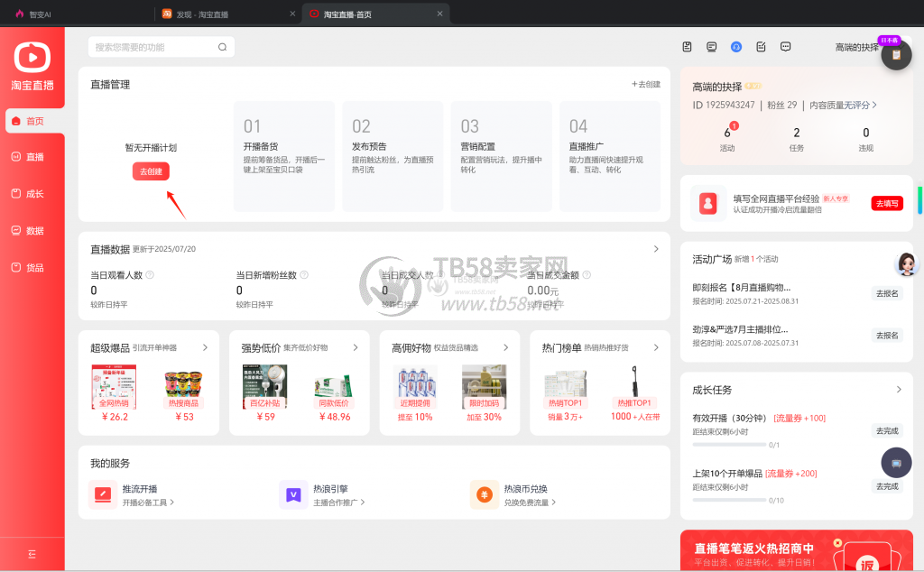924x572 pixels.
Task: Open the 同款低价 ¥48.96 product thumbnail
Action: (x=334, y=390)
